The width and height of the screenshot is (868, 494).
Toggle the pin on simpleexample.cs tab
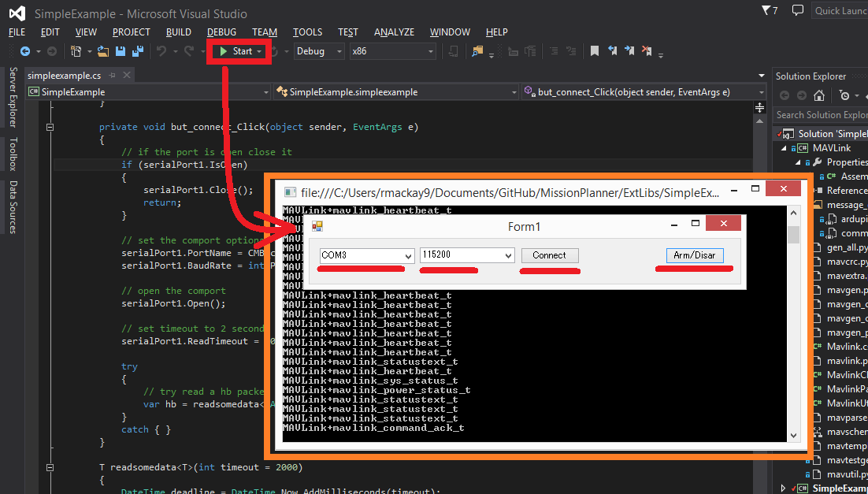click(x=113, y=76)
